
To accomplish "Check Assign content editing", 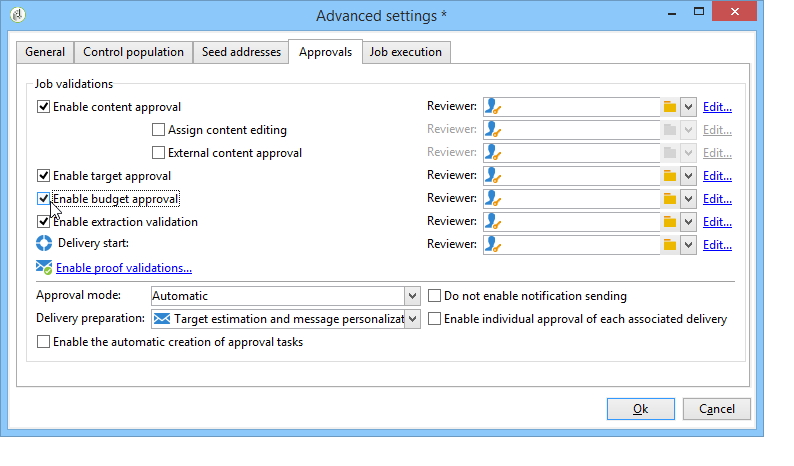I will 158,130.
